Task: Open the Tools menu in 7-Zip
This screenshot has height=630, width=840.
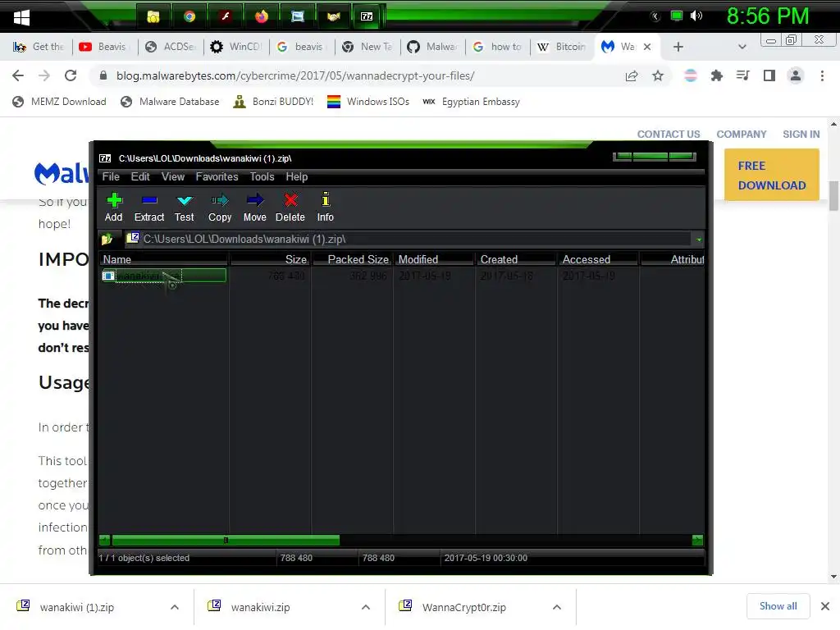Action: click(x=262, y=177)
